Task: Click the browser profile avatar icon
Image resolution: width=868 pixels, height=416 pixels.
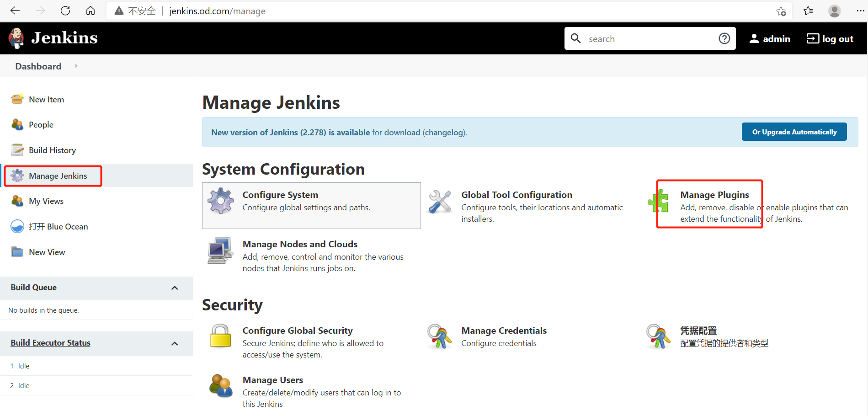Action: (835, 11)
